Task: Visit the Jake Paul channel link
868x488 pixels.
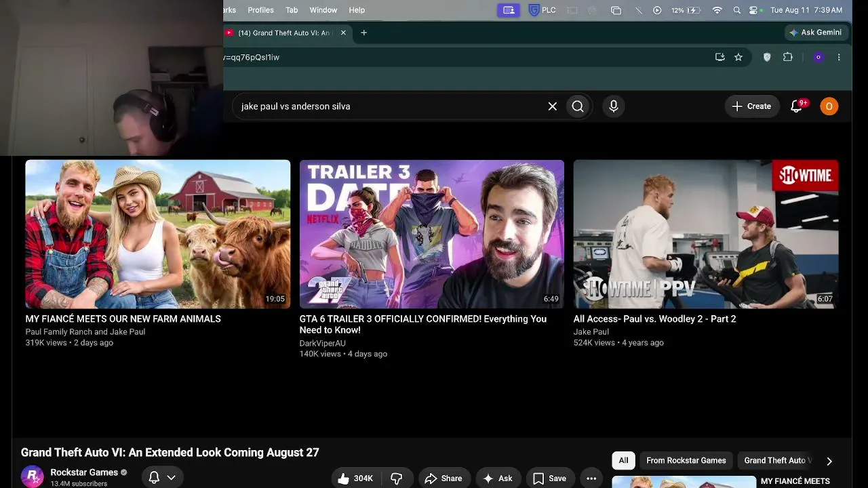Action: [x=591, y=332]
